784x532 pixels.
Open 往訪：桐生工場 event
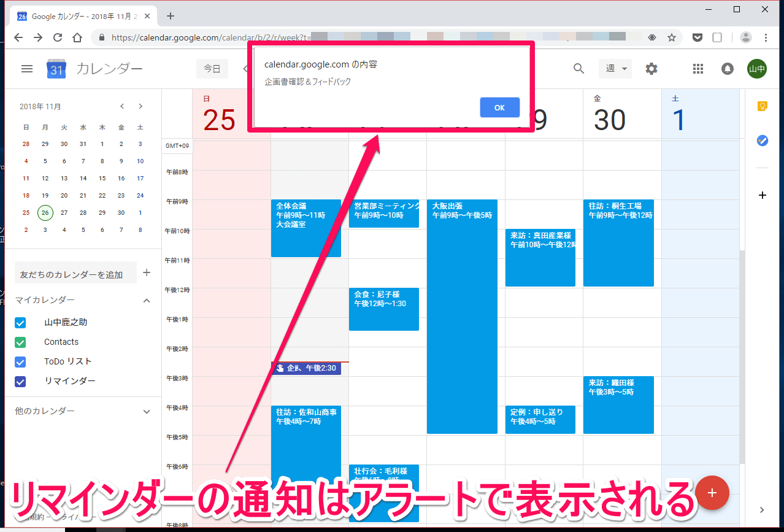click(618, 243)
